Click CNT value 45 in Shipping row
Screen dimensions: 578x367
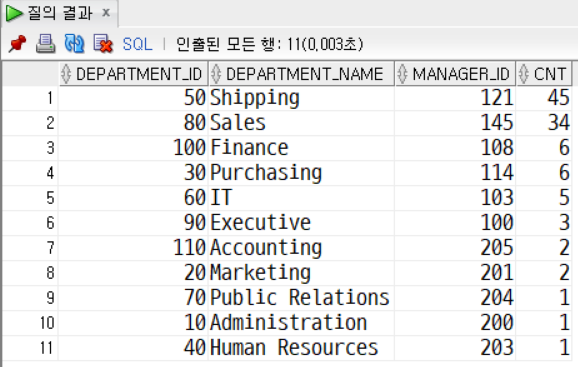pyautogui.click(x=544, y=98)
